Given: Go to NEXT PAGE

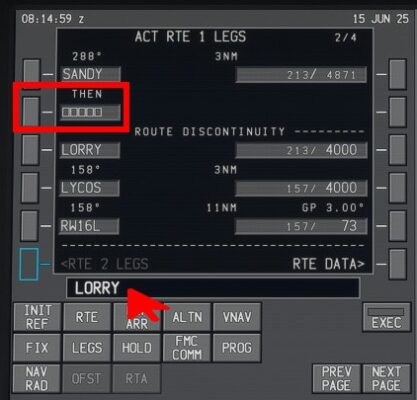Looking at the screenshot, I should point(387,379).
